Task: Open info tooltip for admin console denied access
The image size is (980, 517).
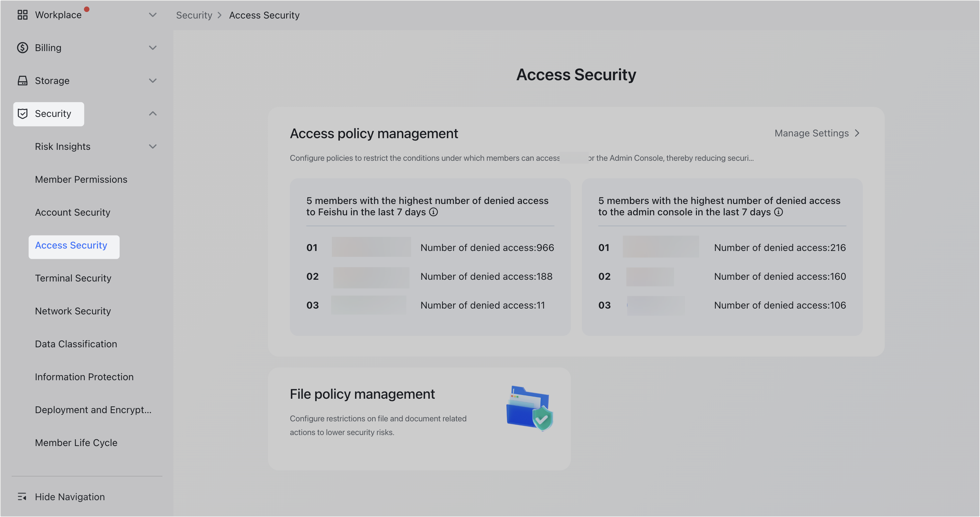Action: 779,213
